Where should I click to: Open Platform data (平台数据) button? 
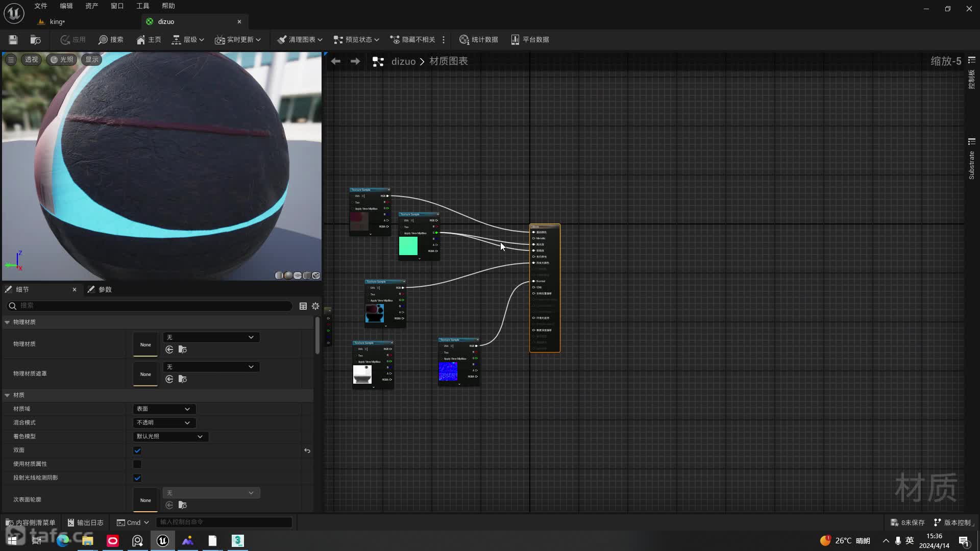point(530,39)
